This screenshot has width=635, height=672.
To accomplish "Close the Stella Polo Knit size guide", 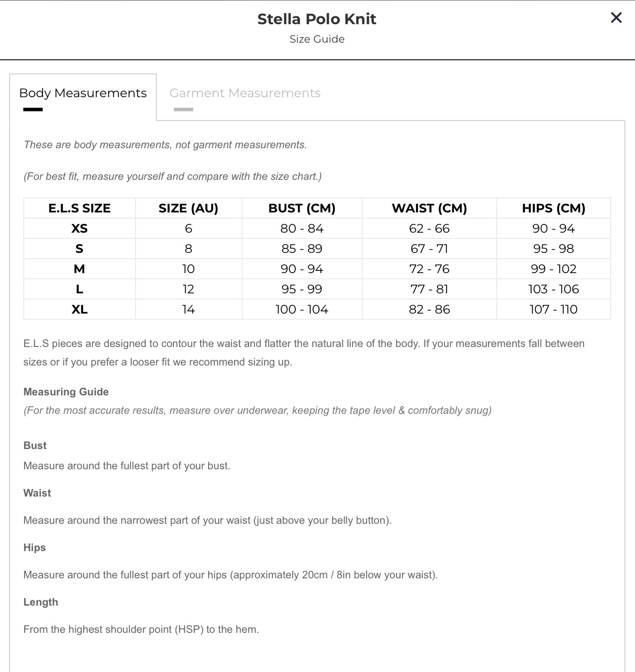I will (616, 18).
